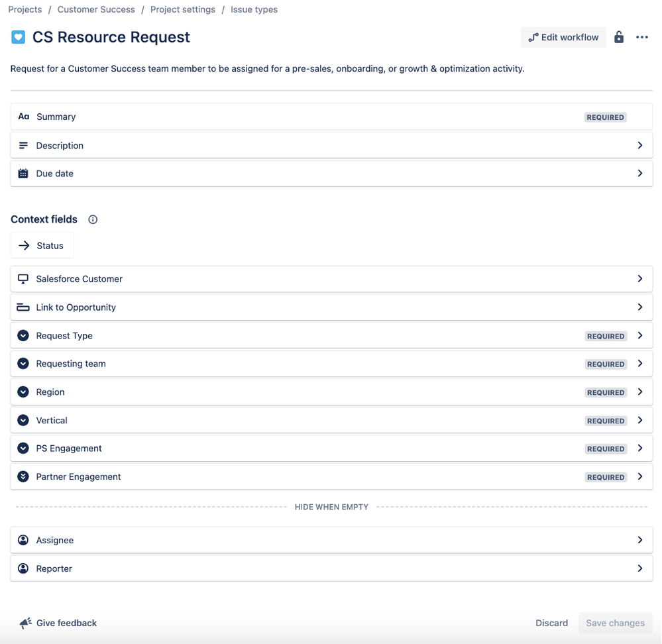Click the info icon beside Context fields
Viewport: 662px width, 644px height.
92,219
